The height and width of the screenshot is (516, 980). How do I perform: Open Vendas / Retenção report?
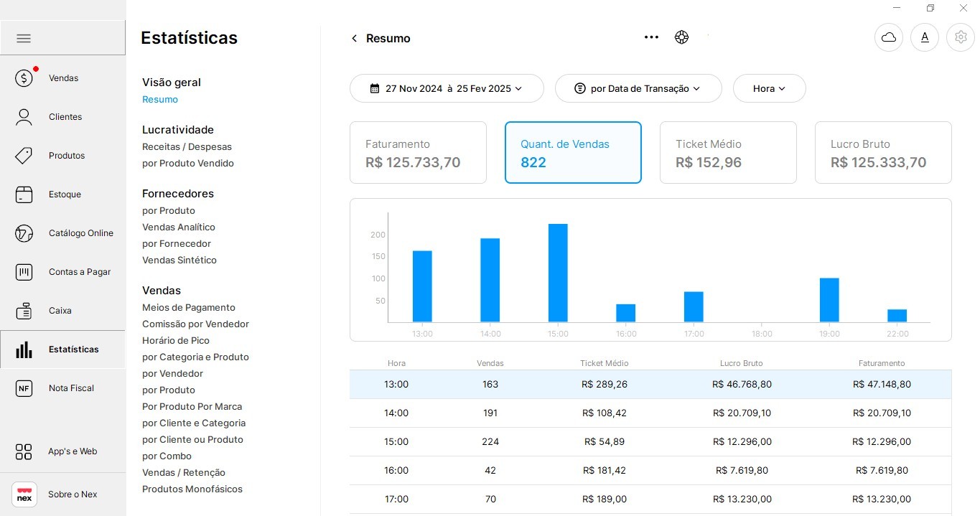pos(184,472)
